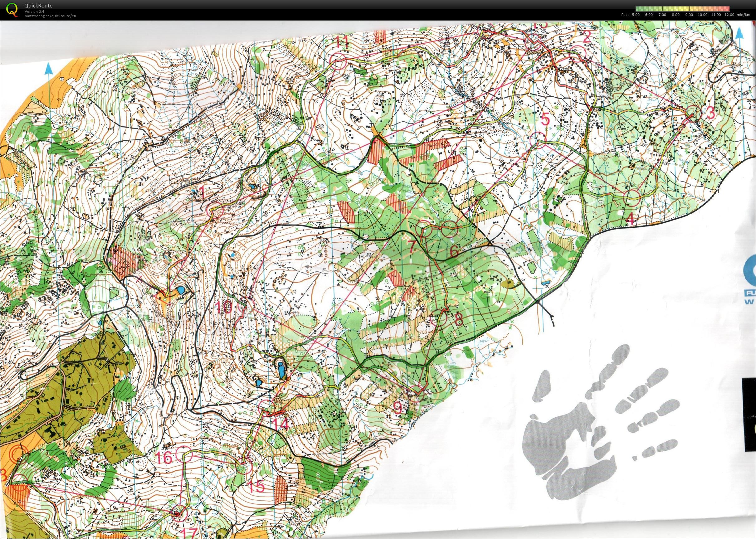Viewport: 756px width, 539px height.
Task: Click the 12:00 pace legend label
Action: click(729, 15)
